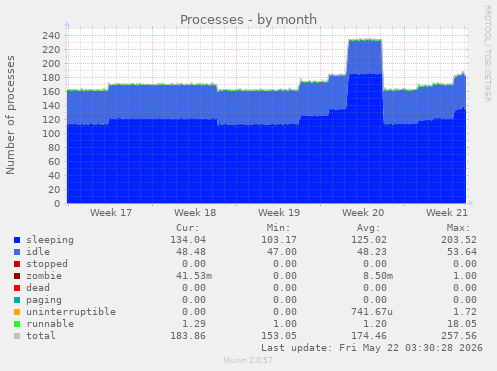497x371 pixels.
Task: Click the 'Week 19' axis label
Action: point(279,213)
